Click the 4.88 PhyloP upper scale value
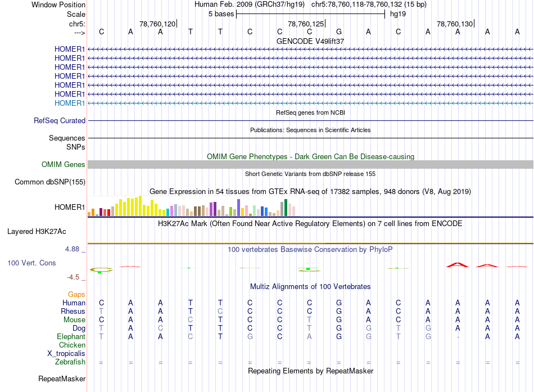This screenshot has height=392, width=534. coord(72,249)
